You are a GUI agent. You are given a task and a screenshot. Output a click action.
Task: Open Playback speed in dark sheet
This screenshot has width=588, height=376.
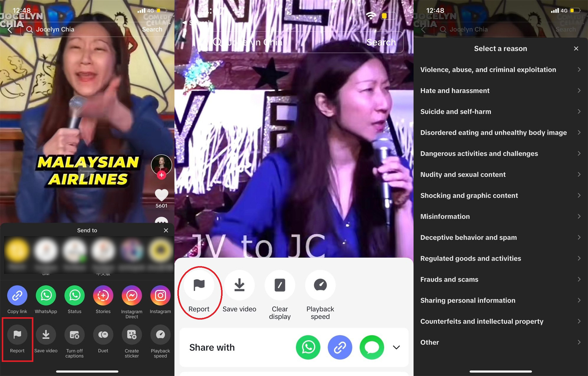(x=160, y=335)
